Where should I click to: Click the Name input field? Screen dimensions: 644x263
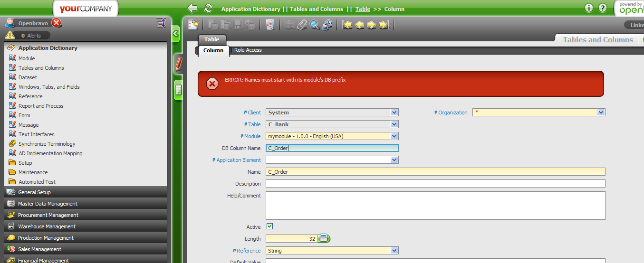[x=435, y=172]
